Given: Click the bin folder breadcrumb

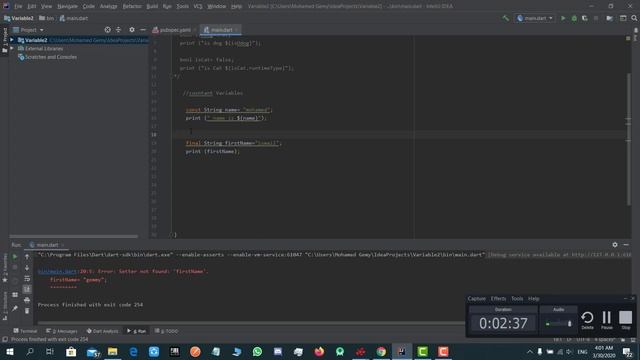Looking at the screenshot, I should pyautogui.click(x=47, y=18).
